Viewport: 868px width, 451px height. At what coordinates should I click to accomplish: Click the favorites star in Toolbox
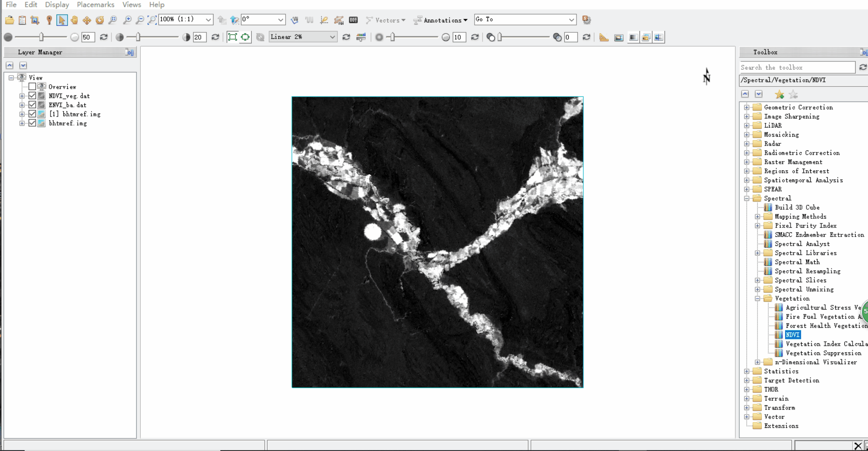click(780, 94)
